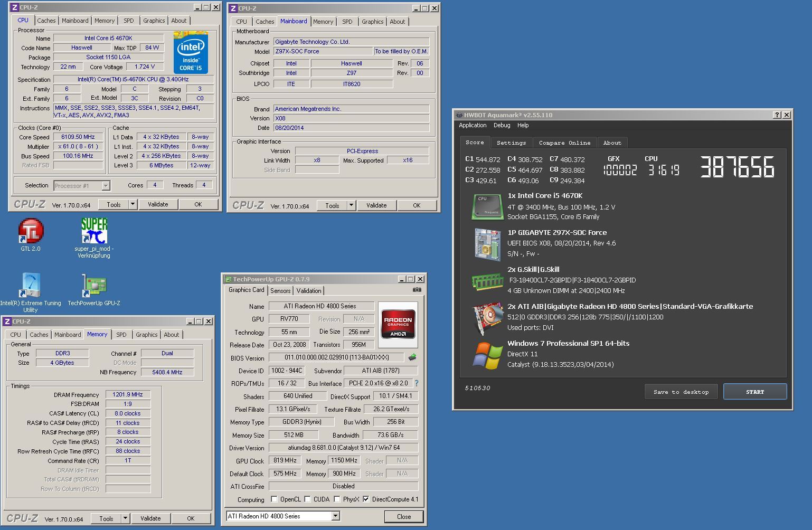Click Tools button in CPU-Z CPU window
Screen dimensions: 812x530
(x=114, y=204)
